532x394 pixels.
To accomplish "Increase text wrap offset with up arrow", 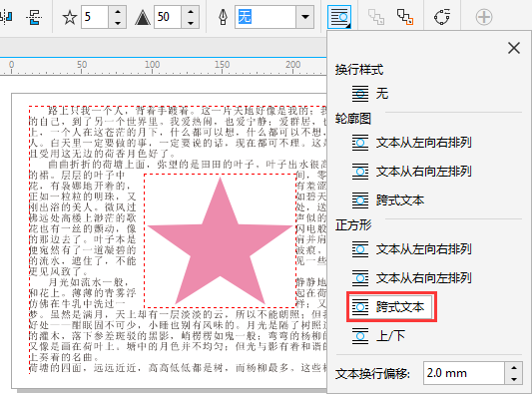I will [514, 367].
